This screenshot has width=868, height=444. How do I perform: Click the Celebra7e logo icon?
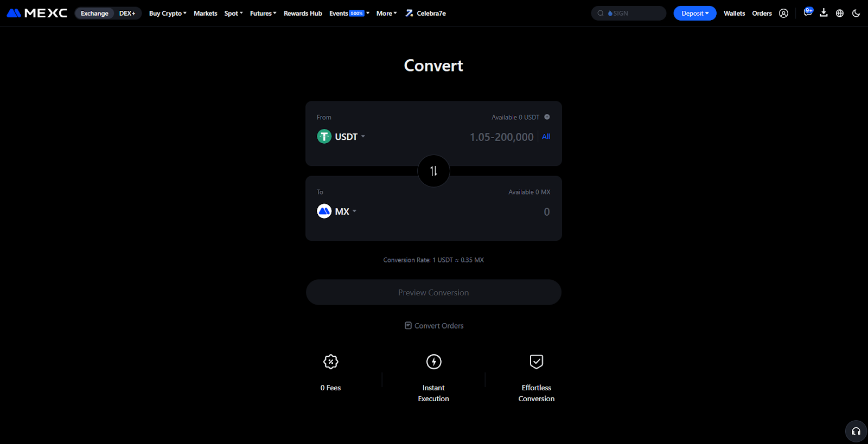coord(409,13)
